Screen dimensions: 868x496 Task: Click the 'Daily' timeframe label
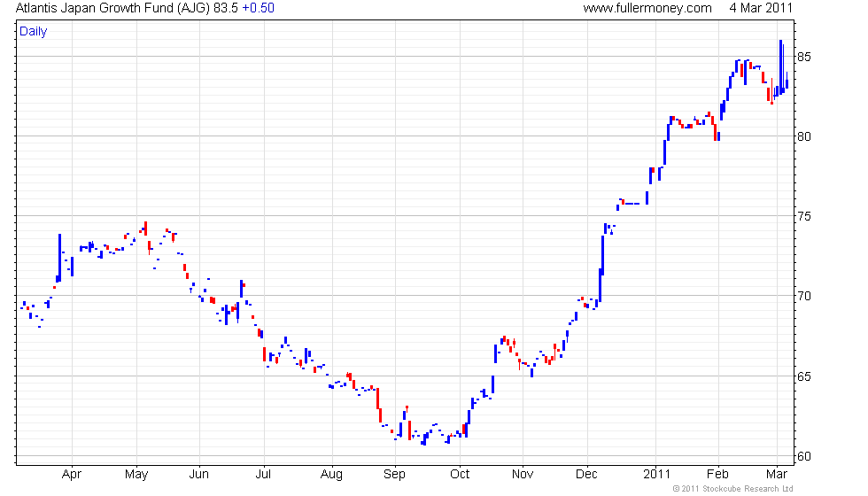tap(34, 32)
